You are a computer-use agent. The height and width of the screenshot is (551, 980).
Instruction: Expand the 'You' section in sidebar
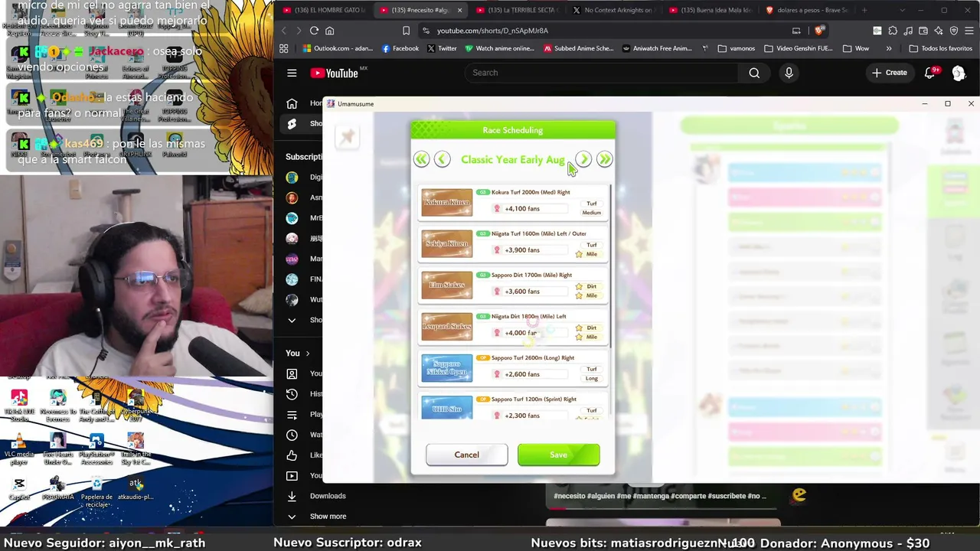(297, 353)
